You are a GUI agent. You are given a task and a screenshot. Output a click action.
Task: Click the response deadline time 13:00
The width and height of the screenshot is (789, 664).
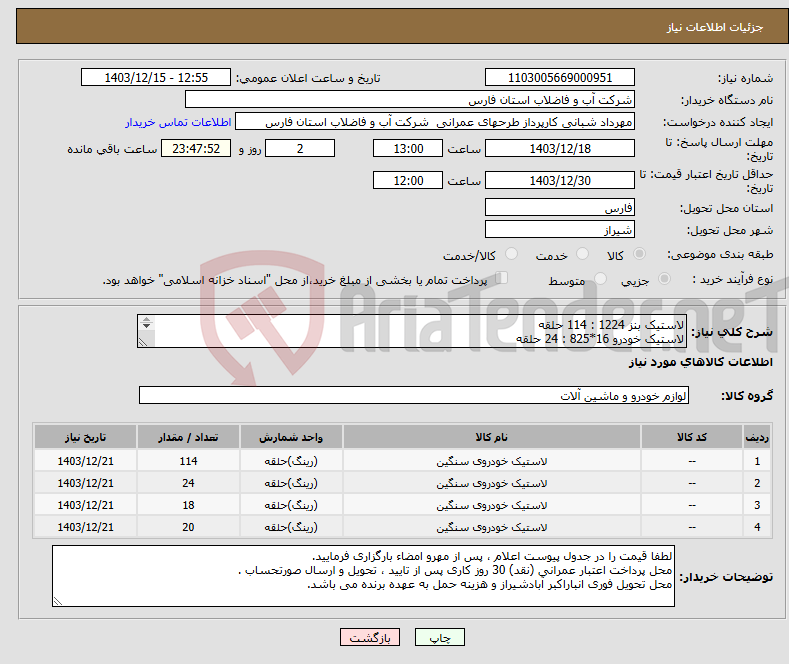pos(408,148)
